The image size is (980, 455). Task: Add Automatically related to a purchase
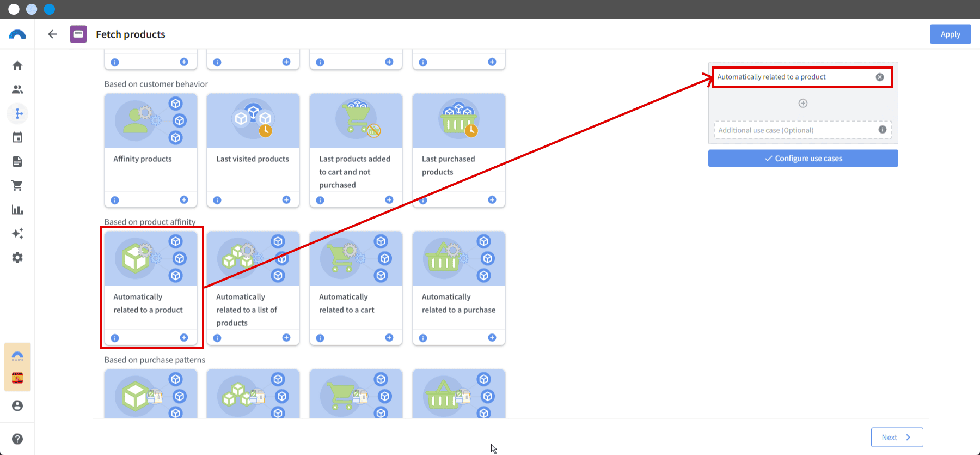pos(492,338)
